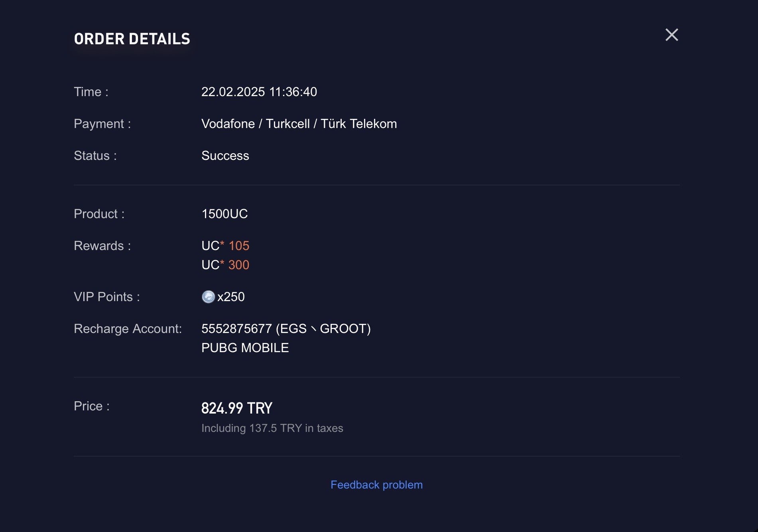Select the 1500UC product name
758x532 pixels.
click(224, 214)
